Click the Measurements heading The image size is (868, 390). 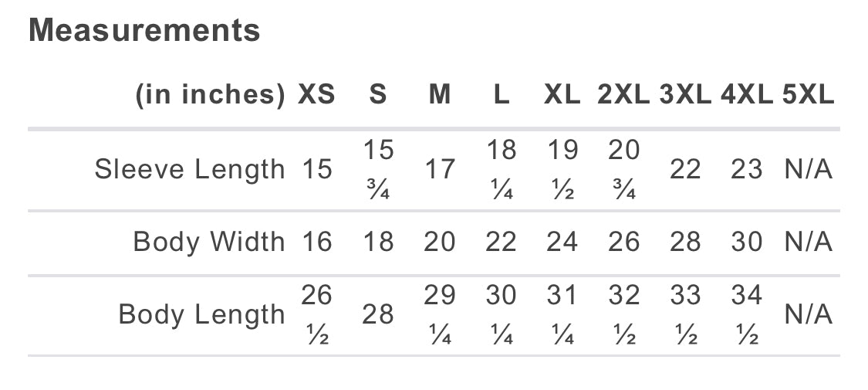[144, 31]
